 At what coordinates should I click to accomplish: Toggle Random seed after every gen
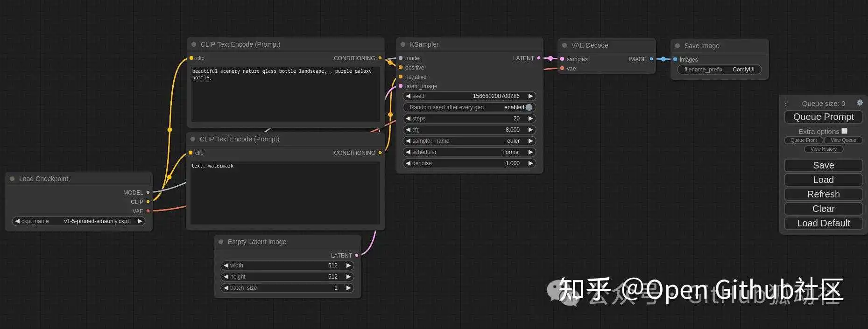[x=469, y=107]
